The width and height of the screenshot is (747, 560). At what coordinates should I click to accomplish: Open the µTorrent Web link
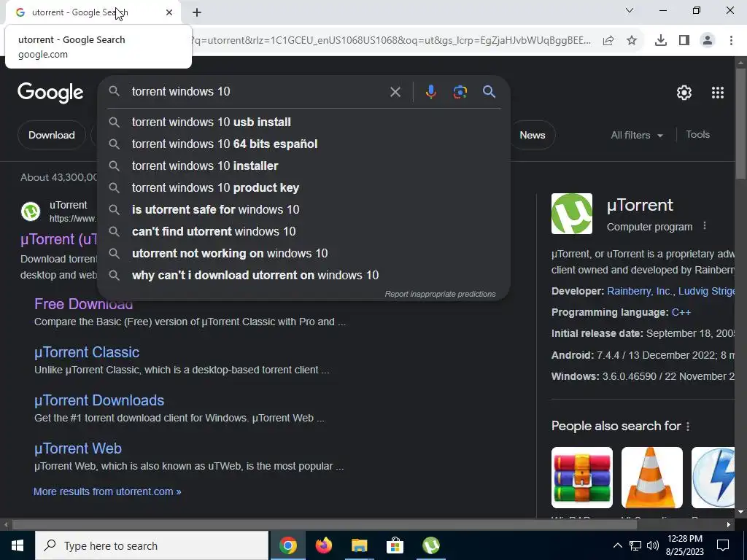77,448
